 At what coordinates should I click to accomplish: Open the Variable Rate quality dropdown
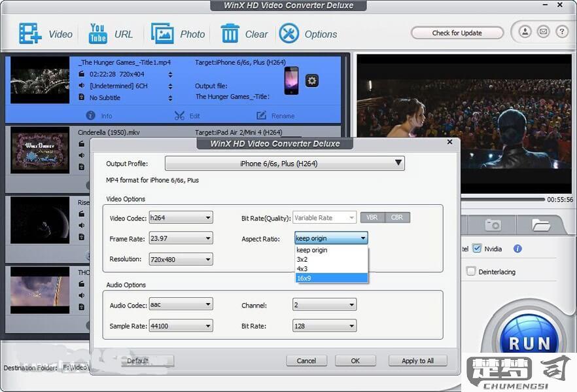click(324, 218)
